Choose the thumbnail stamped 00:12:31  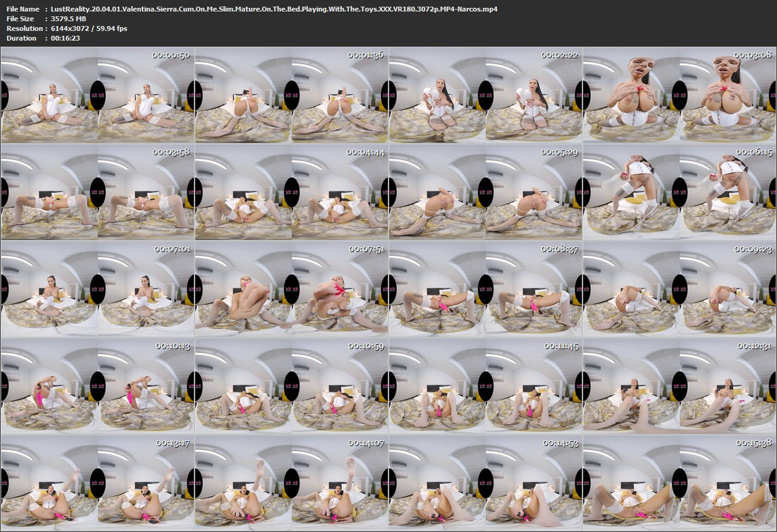pos(679,386)
